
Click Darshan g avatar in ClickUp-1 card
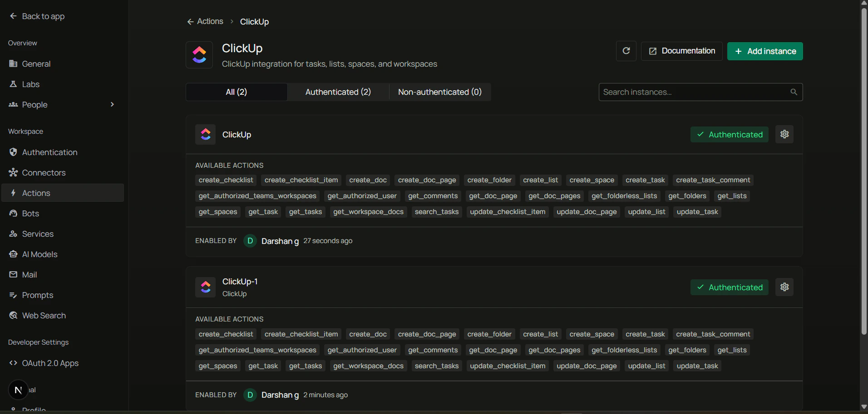(250, 395)
